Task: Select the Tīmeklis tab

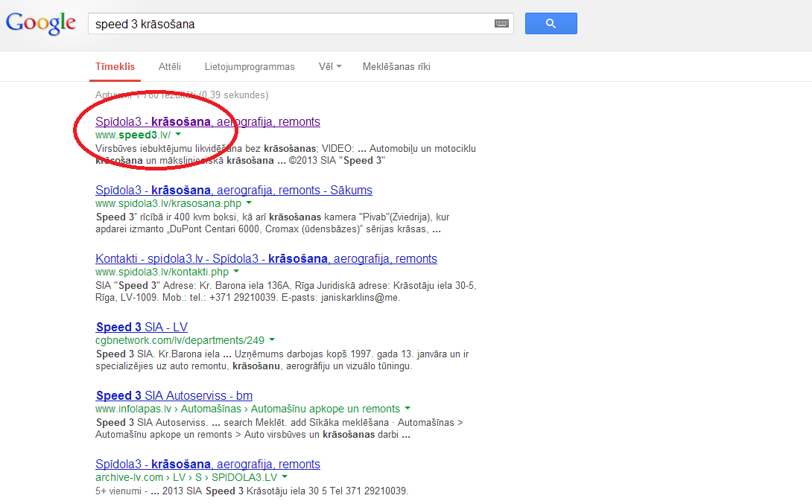Action: coord(115,67)
